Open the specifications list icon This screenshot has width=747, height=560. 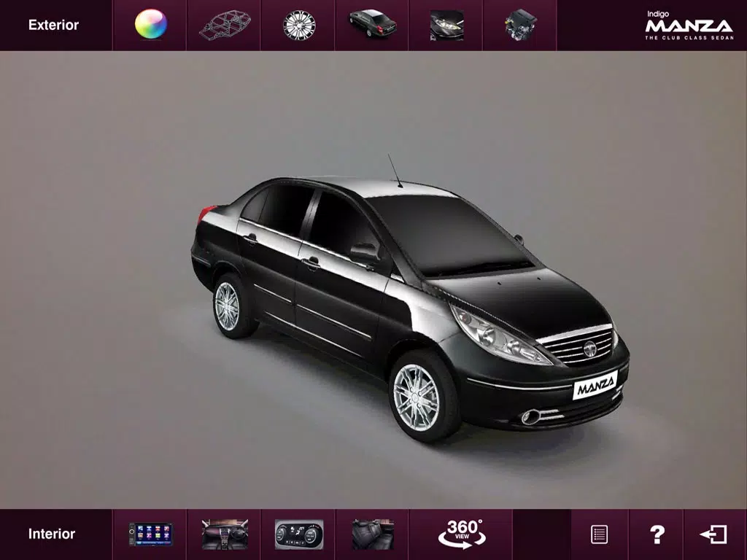[x=599, y=534]
